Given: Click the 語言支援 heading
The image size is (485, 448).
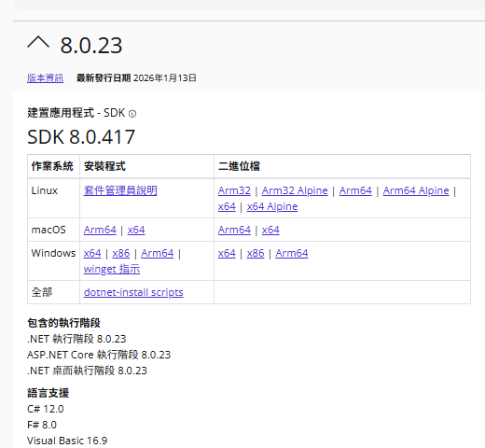Looking at the screenshot, I should tap(48, 393).
